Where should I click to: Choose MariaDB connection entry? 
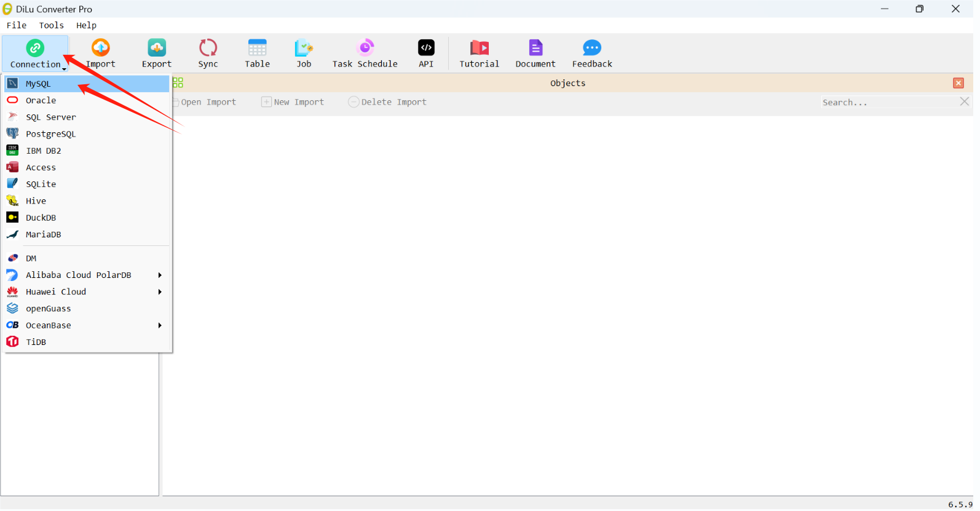click(x=87, y=234)
